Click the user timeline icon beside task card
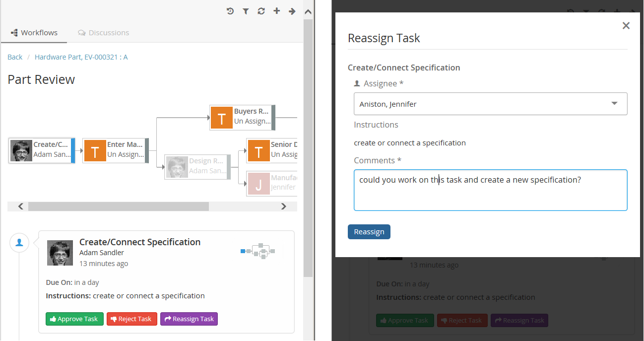644x341 pixels. pos(19,243)
